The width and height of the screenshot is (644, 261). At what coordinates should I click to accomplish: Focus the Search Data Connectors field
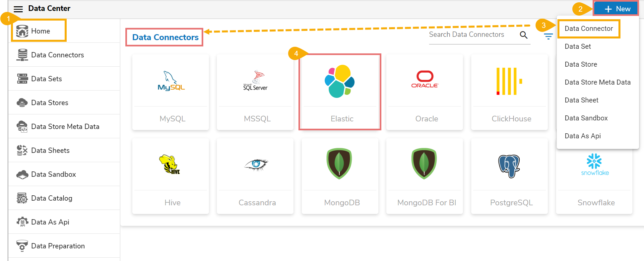471,34
